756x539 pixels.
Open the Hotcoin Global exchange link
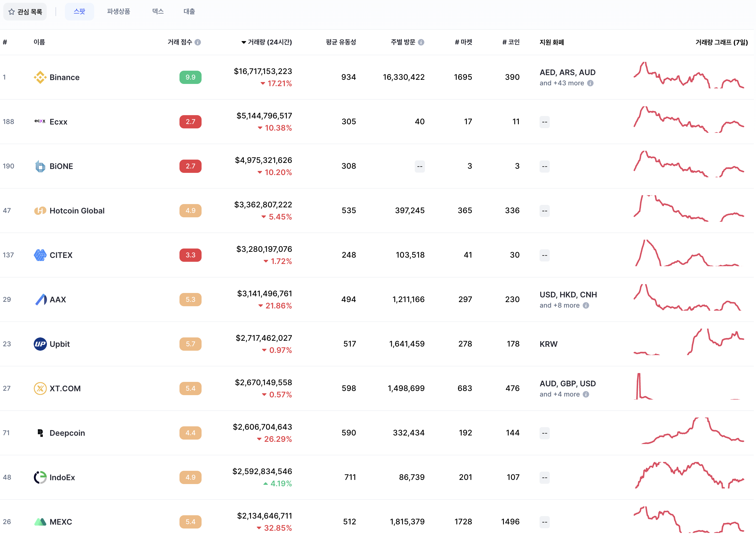click(x=77, y=211)
